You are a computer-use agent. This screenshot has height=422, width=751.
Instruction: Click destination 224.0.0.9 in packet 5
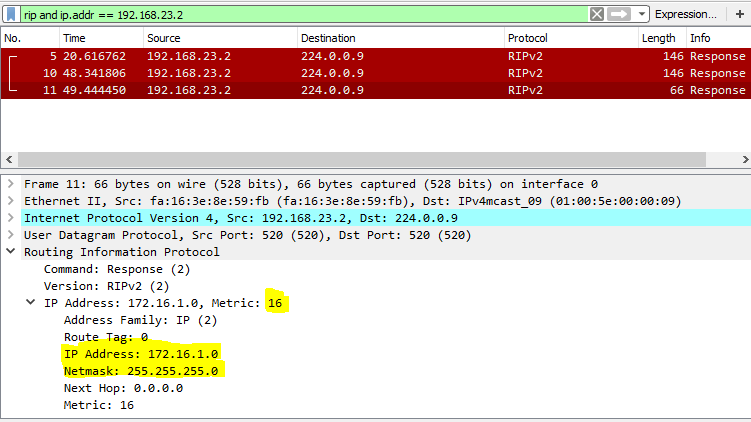(x=332, y=56)
